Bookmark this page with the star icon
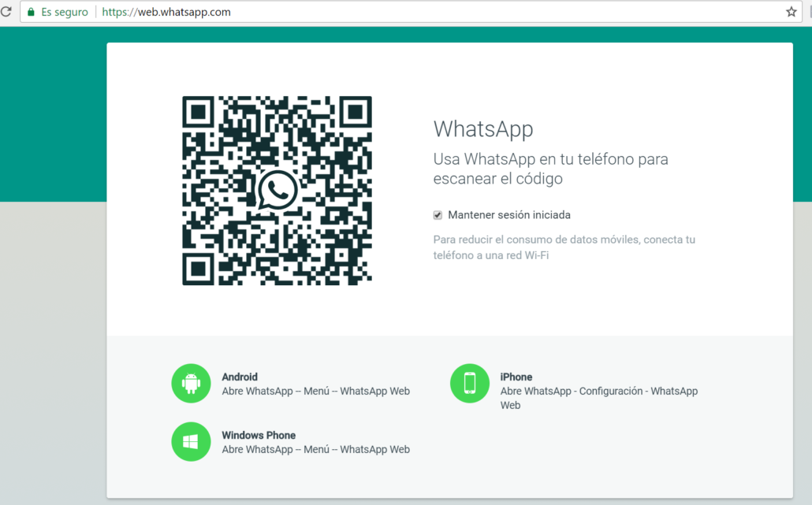The image size is (812, 505). pyautogui.click(x=792, y=11)
